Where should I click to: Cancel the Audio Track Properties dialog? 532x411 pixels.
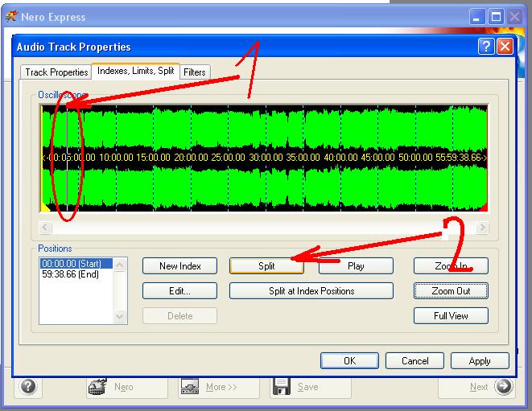414,361
